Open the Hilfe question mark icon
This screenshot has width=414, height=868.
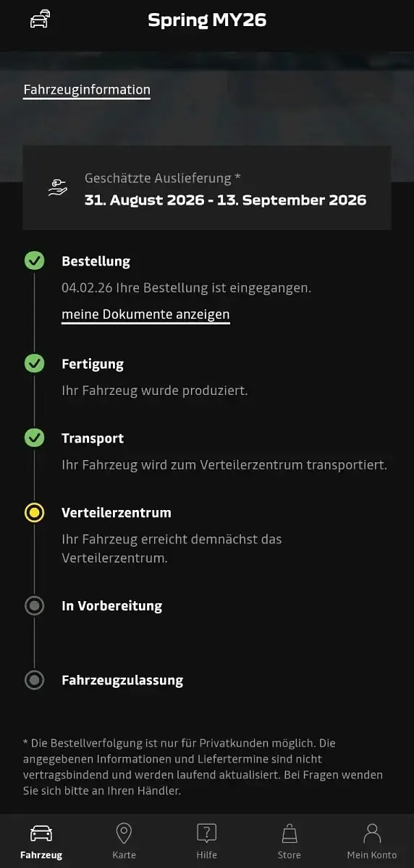207,833
